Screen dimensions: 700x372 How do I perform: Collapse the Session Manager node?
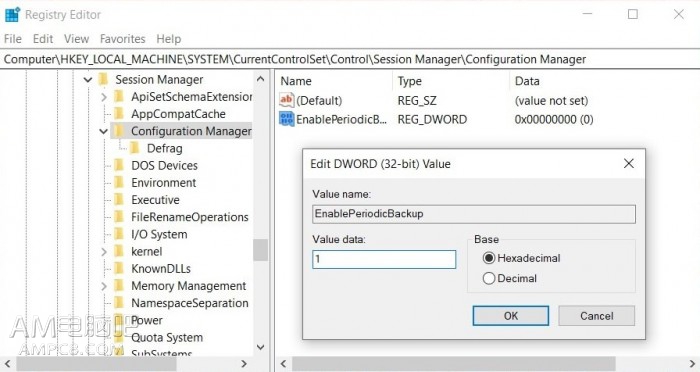click(x=88, y=79)
